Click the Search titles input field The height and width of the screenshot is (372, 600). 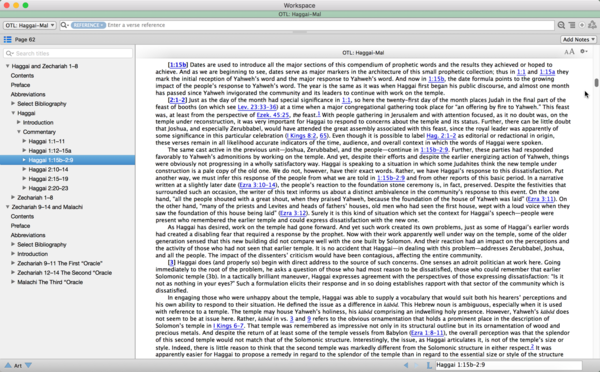click(x=68, y=53)
